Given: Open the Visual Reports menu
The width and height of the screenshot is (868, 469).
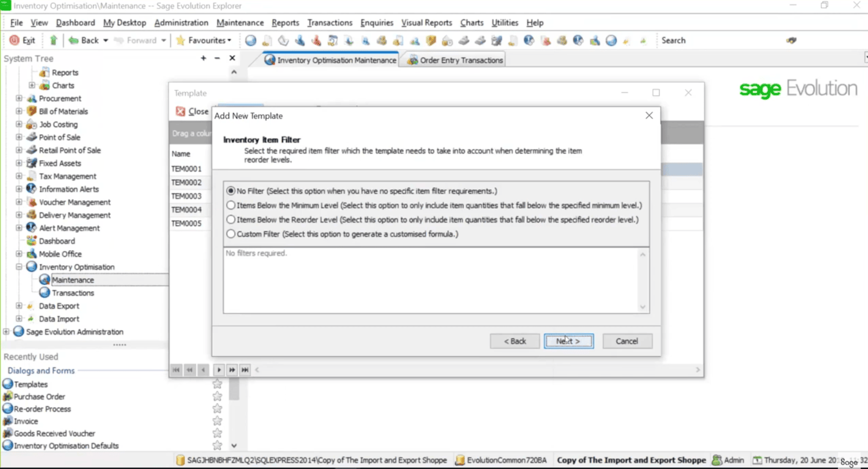Looking at the screenshot, I should tap(426, 23).
